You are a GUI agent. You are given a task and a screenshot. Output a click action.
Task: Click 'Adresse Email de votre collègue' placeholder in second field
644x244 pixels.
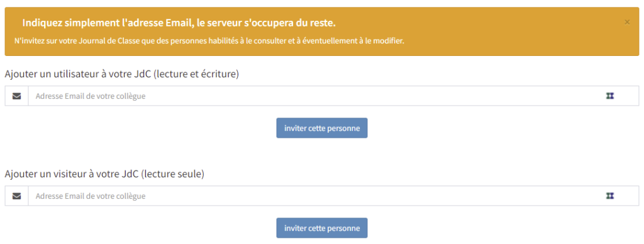91,196
